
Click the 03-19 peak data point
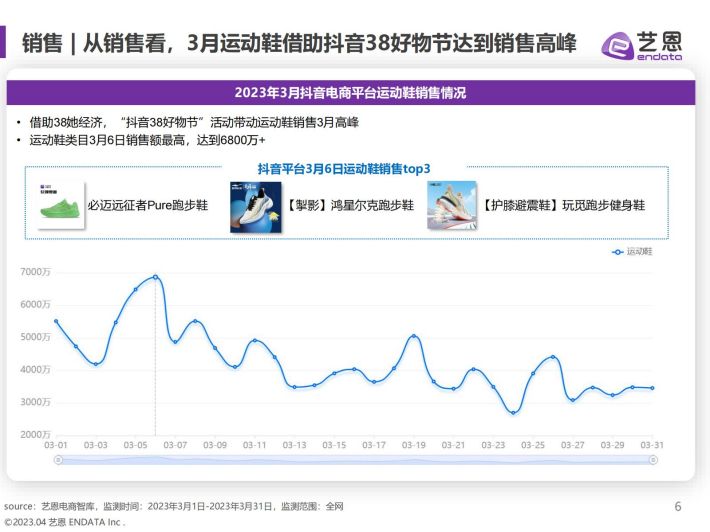pyautogui.click(x=413, y=336)
